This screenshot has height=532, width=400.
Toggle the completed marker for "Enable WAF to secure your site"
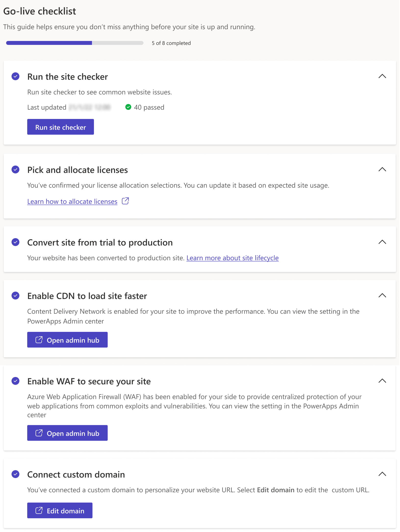point(15,381)
